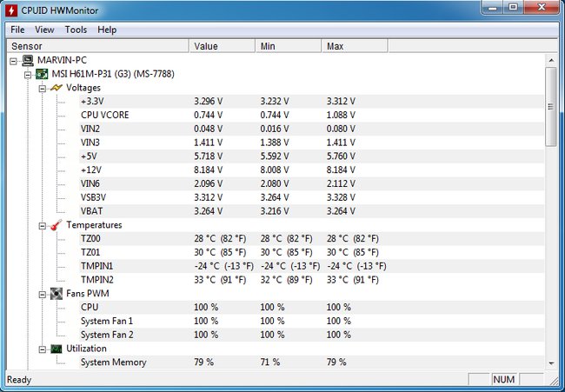Image resolution: width=565 pixels, height=392 pixels.
Task: Click the CPU VCORE max value 1.088 V
Action: pyautogui.click(x=341, y=115)
